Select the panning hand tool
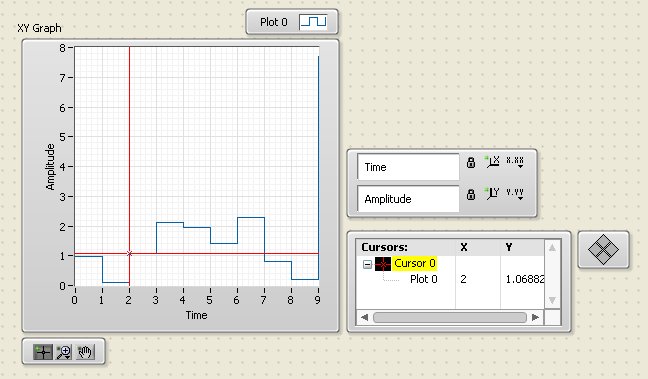 (x=85, y=352)
